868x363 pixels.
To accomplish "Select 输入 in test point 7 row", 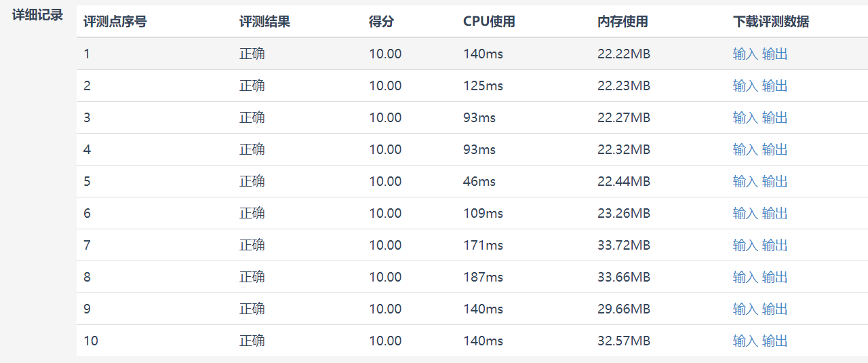I will [x=745, y=246].
